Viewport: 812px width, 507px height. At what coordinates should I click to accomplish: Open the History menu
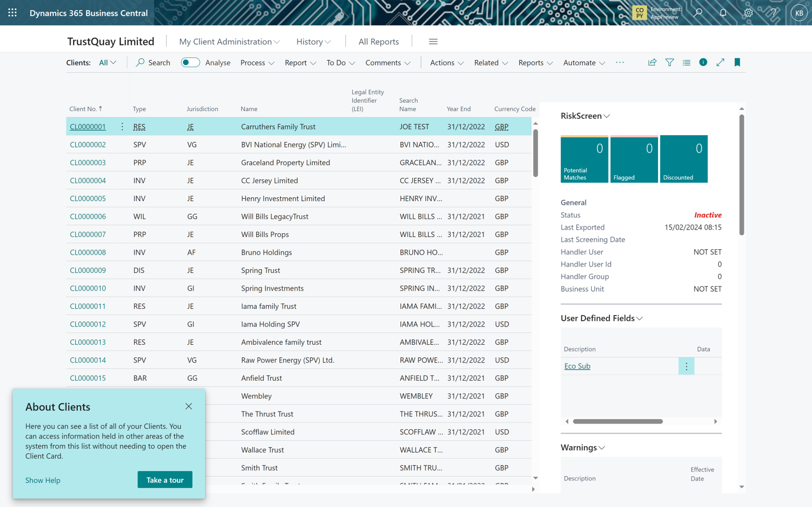pos(312,41)
